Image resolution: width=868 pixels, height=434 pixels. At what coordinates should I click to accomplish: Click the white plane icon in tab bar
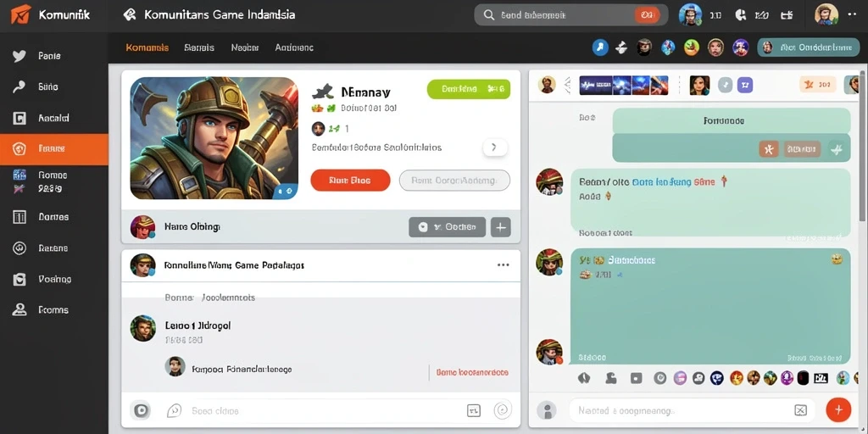click(621, 48)
